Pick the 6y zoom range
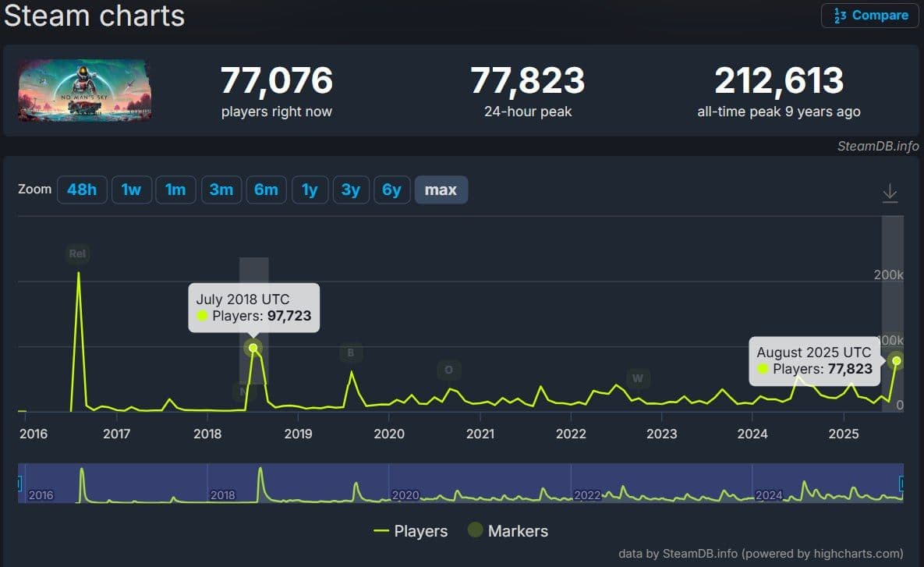Screen dimensions: 924x567 (x=392, y=190)
